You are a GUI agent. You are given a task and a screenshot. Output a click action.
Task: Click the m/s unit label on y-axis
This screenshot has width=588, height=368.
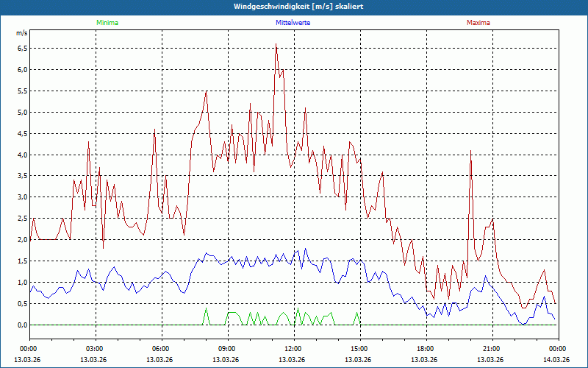pos(21,33)
